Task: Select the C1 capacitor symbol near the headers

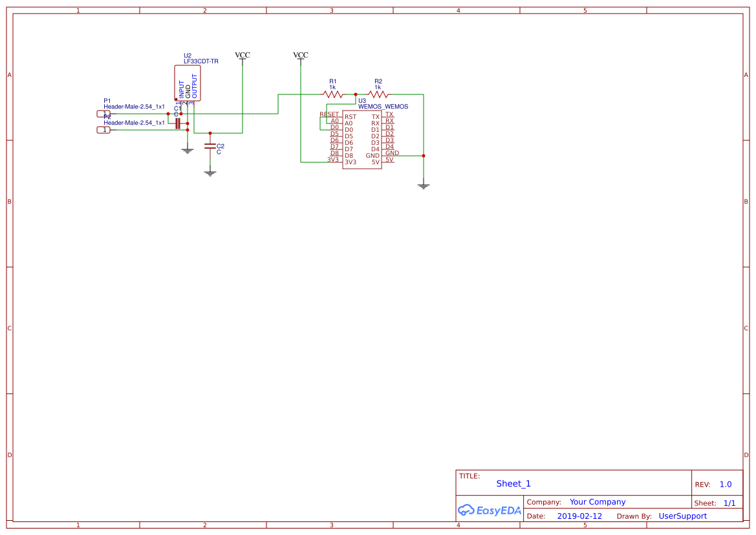Action: [x=177, y=123]
